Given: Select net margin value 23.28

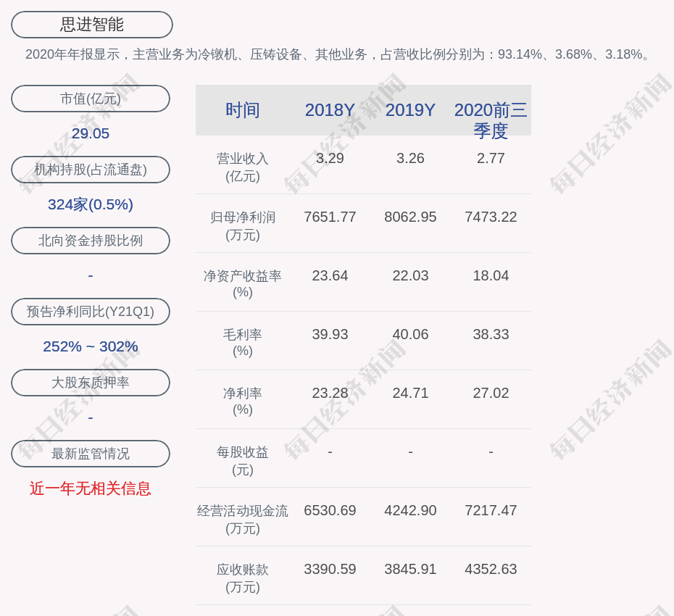Looking at the screenshot, I should pyautogui.click(x=330, y=393).
